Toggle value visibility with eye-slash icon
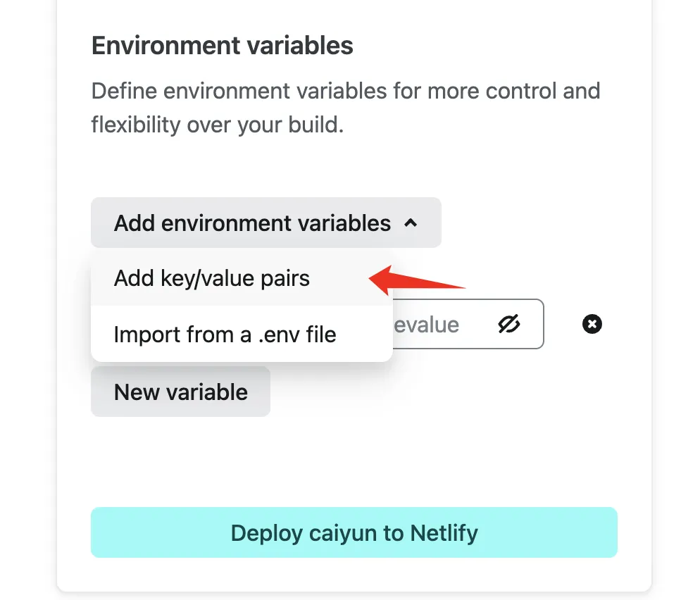This screenshot has width=700, height=600. (508, 324)
